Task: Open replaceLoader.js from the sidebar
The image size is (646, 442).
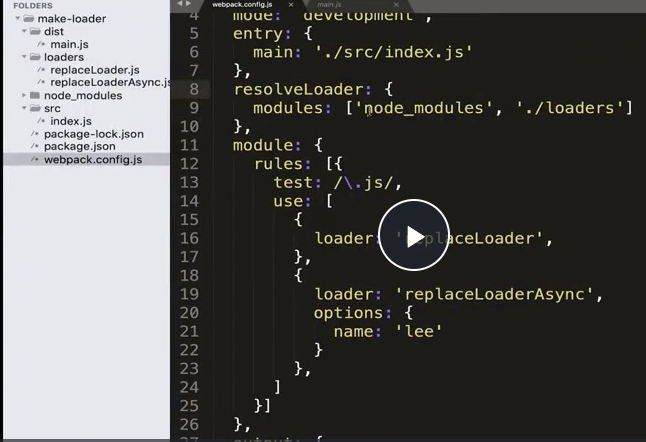Action: coord(94,71)
